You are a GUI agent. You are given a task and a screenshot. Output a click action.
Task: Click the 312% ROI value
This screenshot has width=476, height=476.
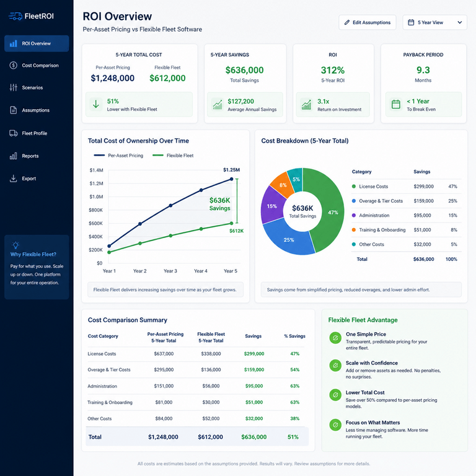pos(333,70)
